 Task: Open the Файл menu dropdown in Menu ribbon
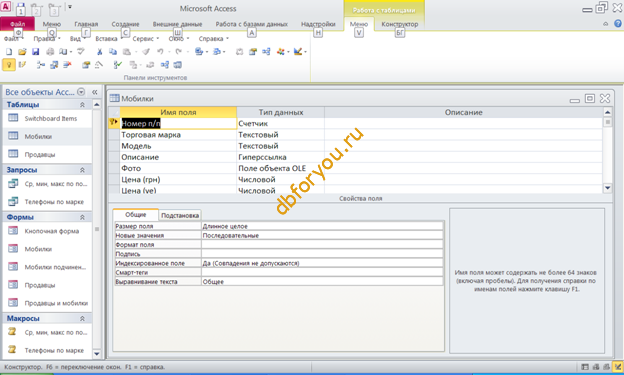pos(14,39)
